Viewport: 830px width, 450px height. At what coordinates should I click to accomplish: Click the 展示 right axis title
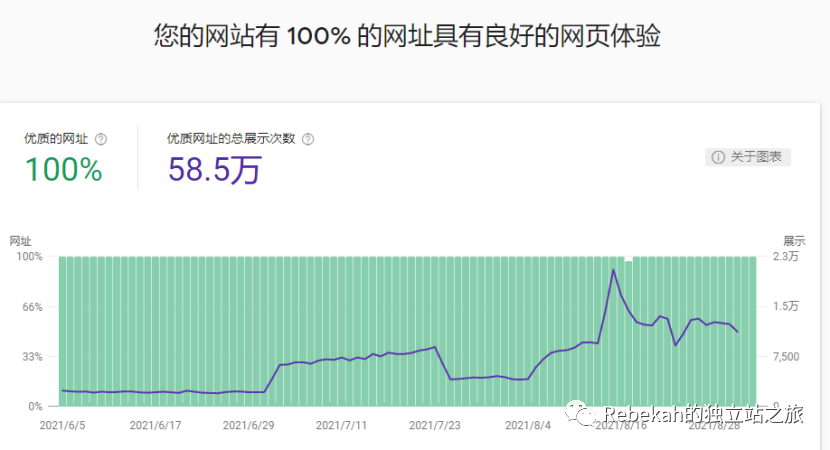tap(794, 241)
